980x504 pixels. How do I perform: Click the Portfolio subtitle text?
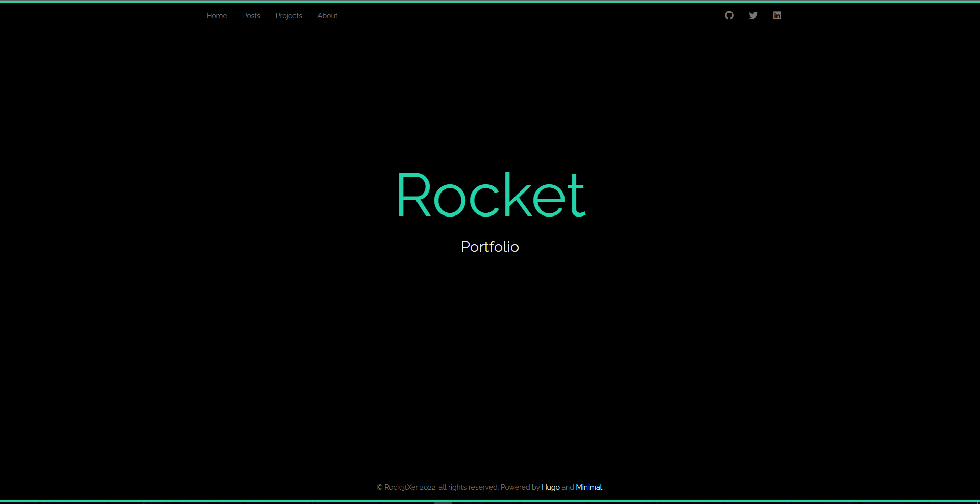[489, 246]
